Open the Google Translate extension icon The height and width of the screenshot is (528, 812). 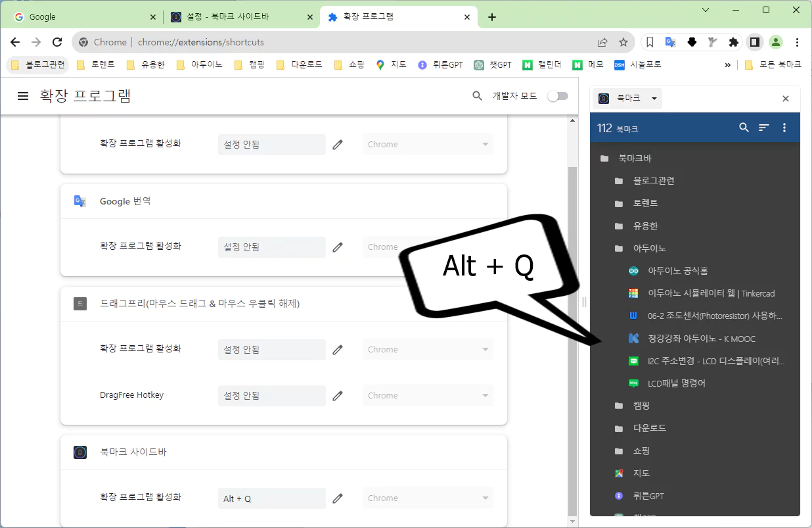tap(671, 42)
